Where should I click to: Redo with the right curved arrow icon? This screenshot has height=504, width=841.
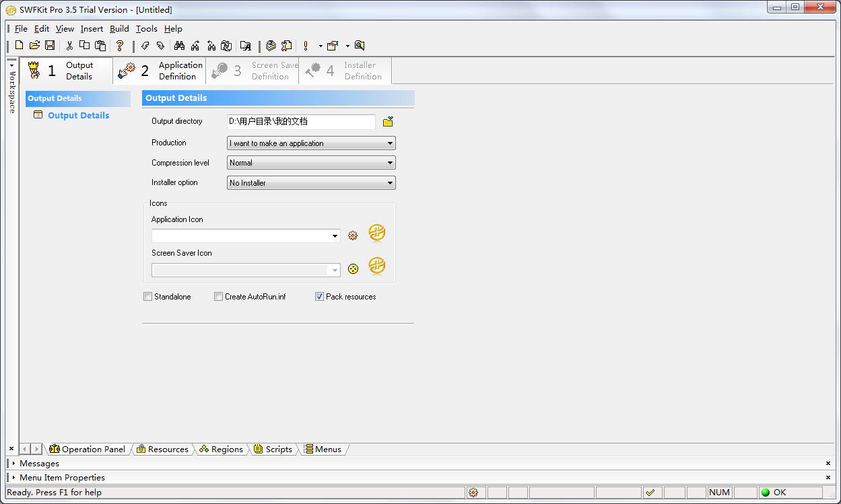(x=160, y=46)
